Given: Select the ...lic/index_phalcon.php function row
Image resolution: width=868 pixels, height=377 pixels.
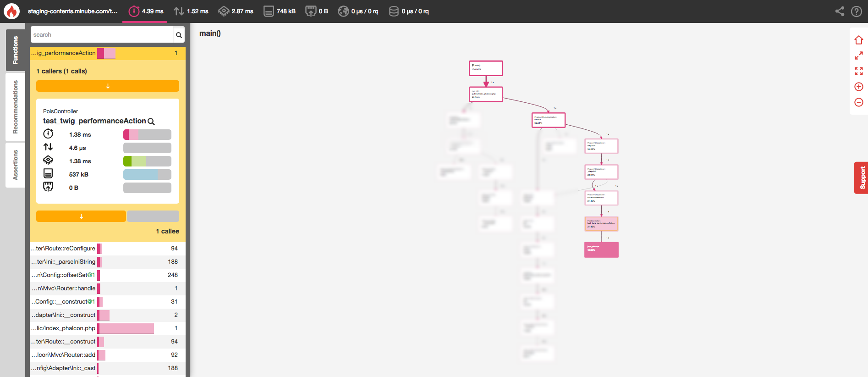Looking at the screenshot, I should point(108,328).
